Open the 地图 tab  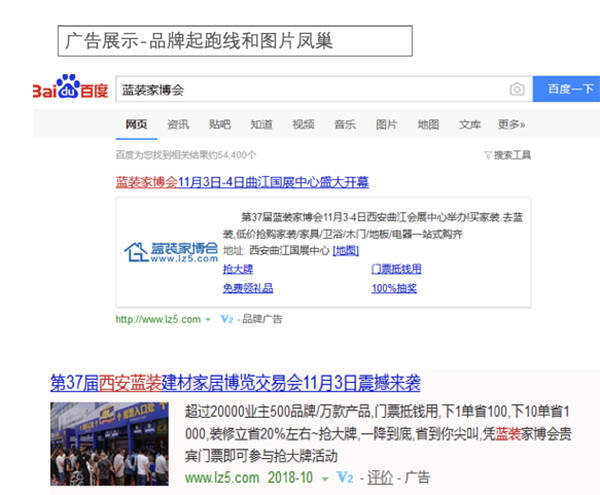pyautogui.click(x=428, y=124)
